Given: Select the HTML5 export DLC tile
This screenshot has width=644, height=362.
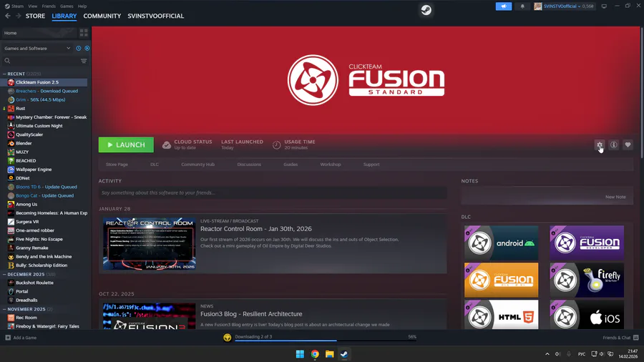Looking at the screenshot, I should tap(501, 315).
